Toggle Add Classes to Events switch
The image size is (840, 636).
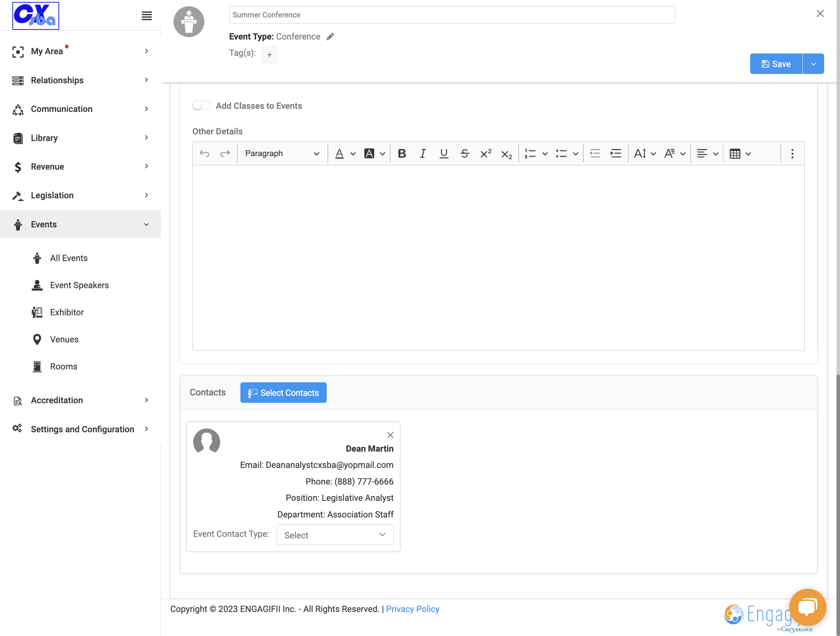tap(201, 105)
